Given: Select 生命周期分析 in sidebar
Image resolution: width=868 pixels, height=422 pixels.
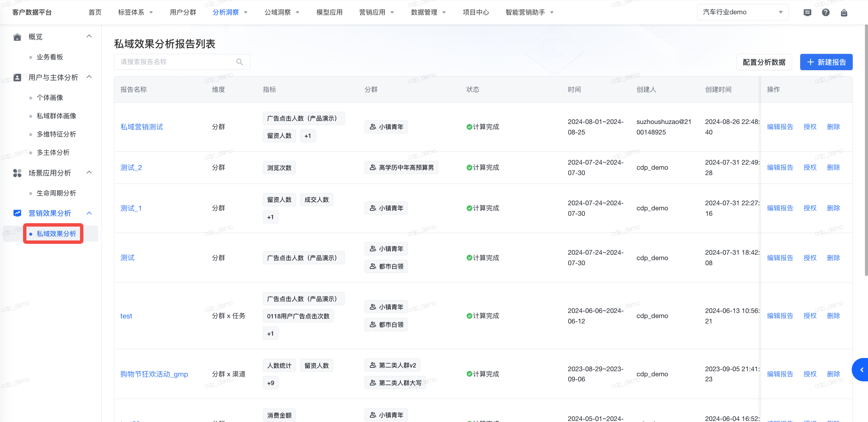Looking at the screenshot, I should 56,193.
